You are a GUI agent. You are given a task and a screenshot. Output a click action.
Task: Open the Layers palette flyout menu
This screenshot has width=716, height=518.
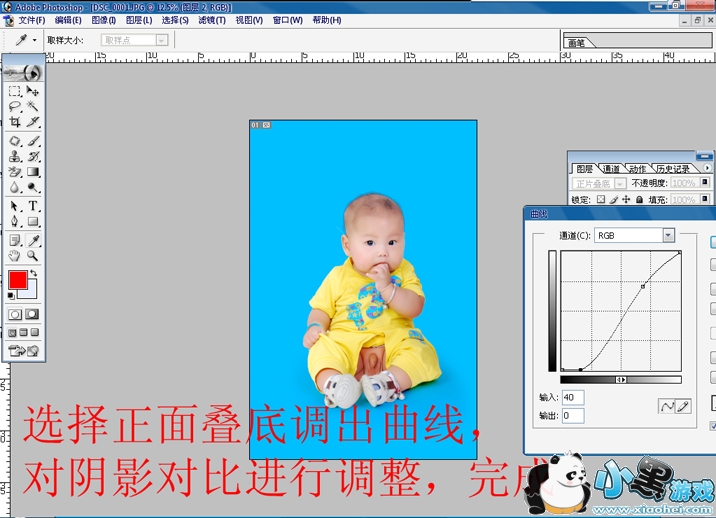click(x=707, y=168)
